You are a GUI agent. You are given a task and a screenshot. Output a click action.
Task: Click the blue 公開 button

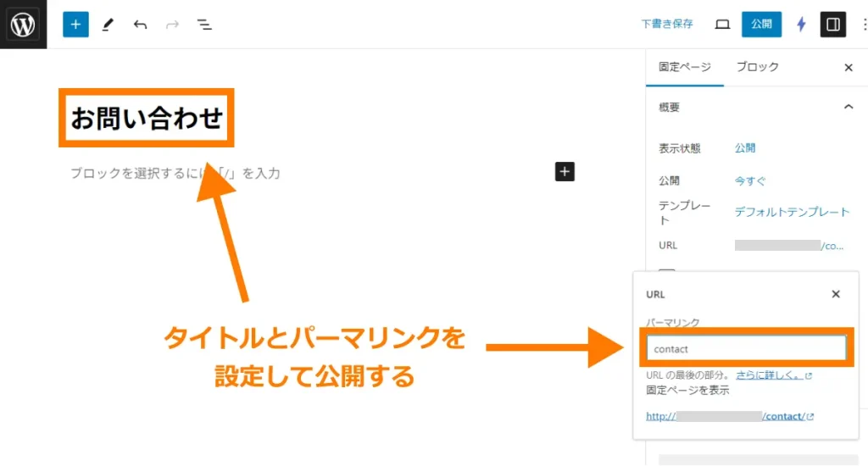click(761, 25)
